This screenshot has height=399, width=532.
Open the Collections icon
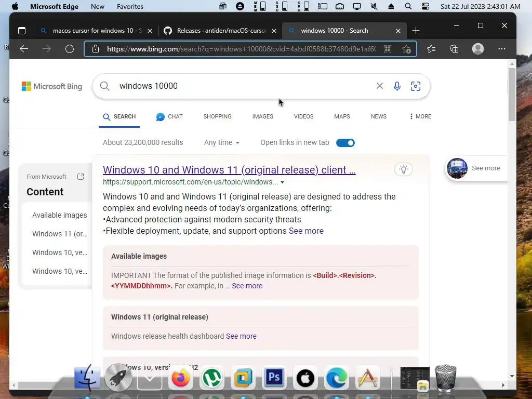(454, 49)
